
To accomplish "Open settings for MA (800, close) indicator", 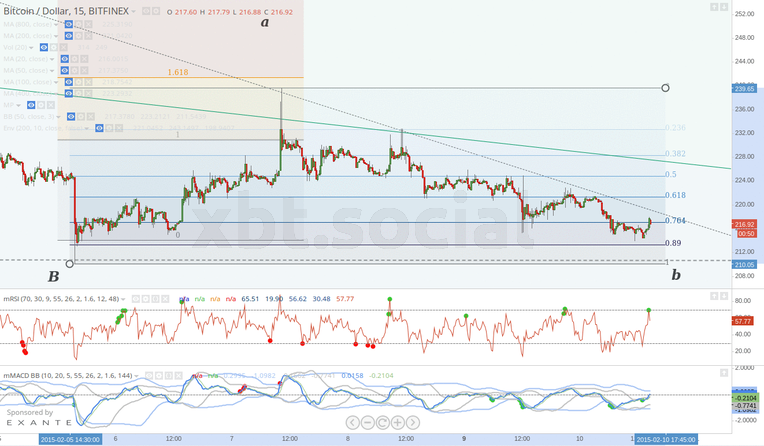I will [x=76, y=23].
